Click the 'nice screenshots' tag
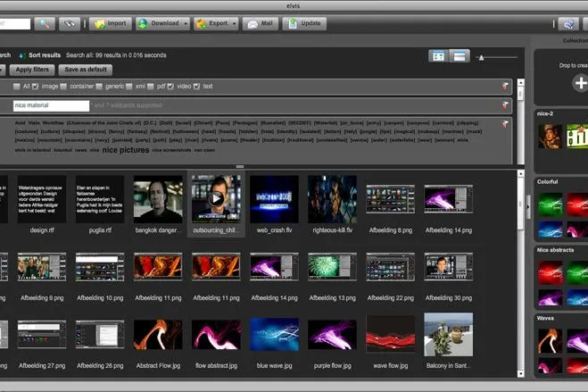The height and width of the screenshot is (392, 588). click(x=171, y=150)
